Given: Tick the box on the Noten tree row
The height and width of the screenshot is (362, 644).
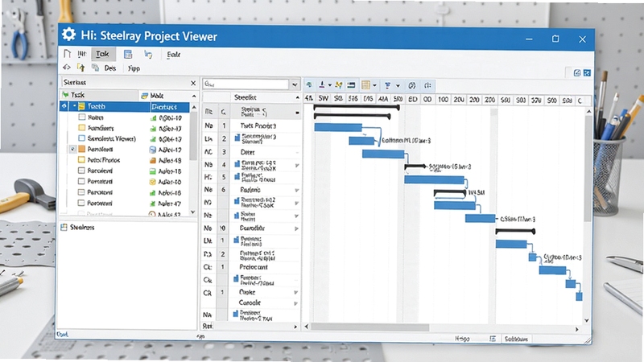Looking at the screenshot, I should point(81,117).
